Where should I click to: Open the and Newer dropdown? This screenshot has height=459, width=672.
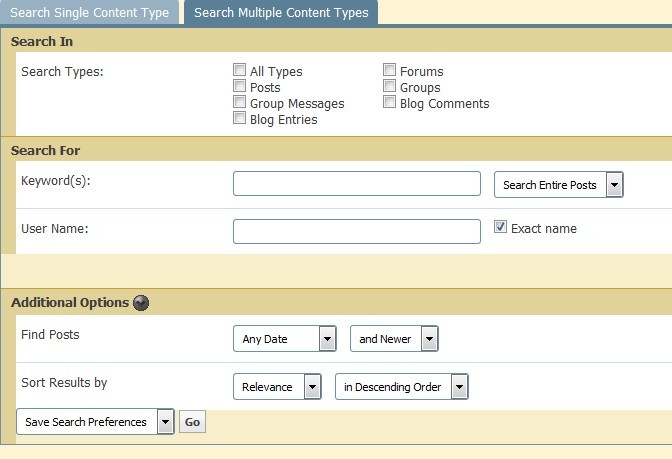point(394,339)
